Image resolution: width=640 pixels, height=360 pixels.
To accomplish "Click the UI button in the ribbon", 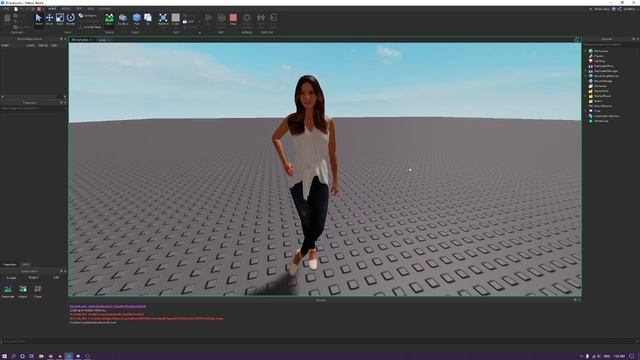I will coord(148,19).
